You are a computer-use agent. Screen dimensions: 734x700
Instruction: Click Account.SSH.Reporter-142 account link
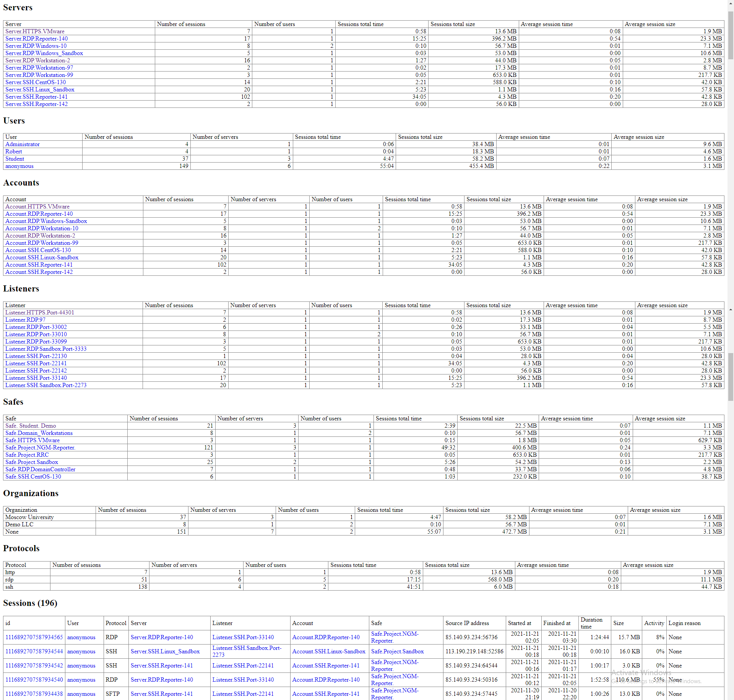39,272
